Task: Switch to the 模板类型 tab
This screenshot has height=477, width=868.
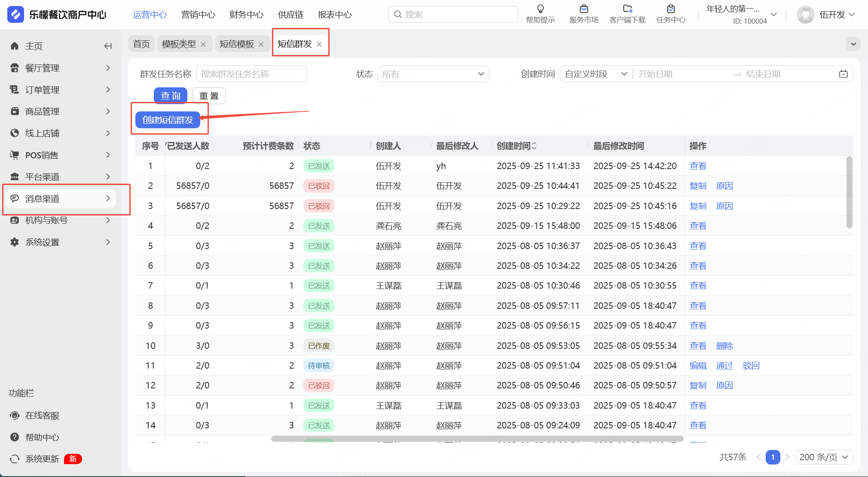Action: coord(179,44)
